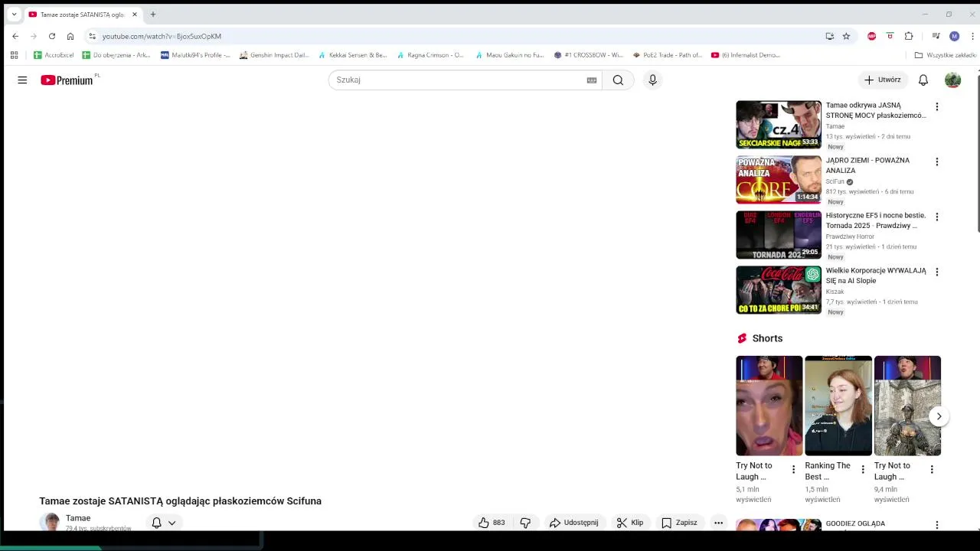Open '#1 CROSSBOW' bookmark
980x551 pixels.
pyautogui.click(x=588, y=55)
